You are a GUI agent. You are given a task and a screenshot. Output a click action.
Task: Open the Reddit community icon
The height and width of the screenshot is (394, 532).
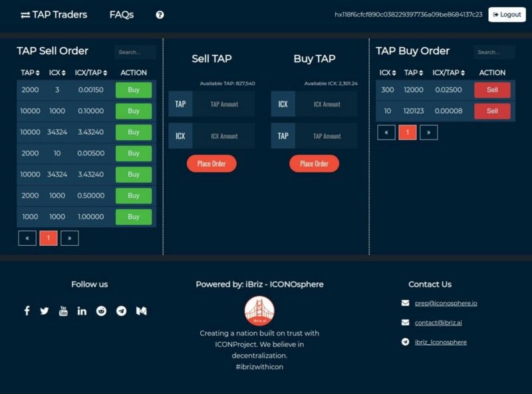[101, 311]
